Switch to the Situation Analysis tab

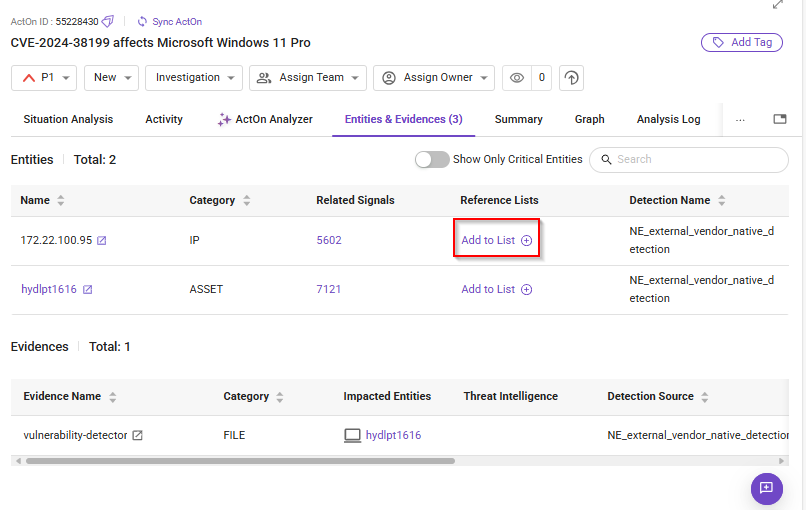click(68, 119)
